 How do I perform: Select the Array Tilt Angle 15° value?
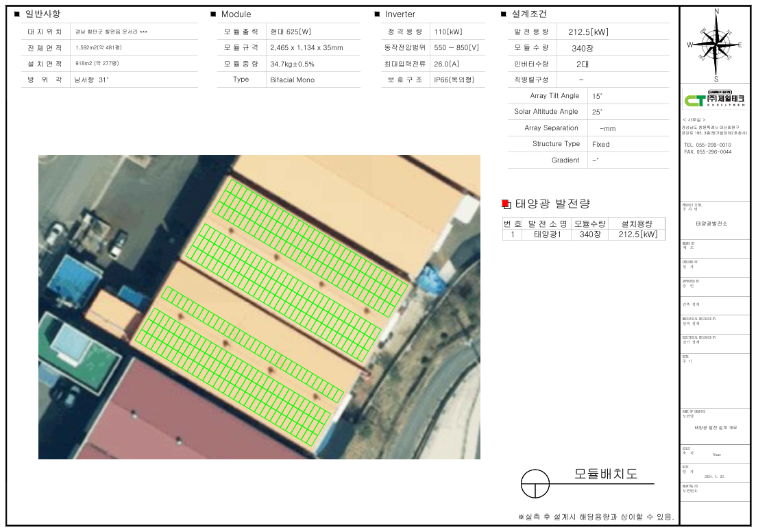pyautogui.click(x=597, y=97)
